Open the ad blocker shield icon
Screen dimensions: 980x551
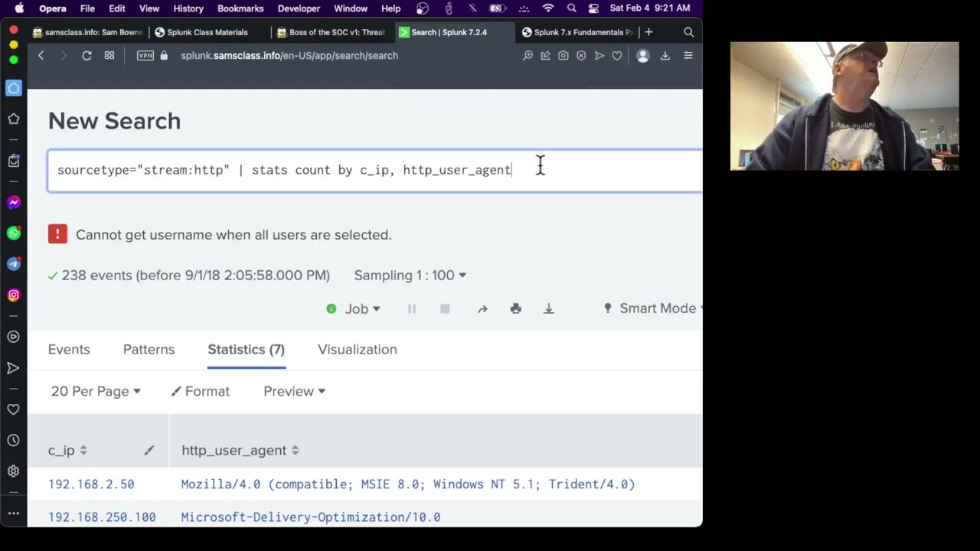(581, 55)
